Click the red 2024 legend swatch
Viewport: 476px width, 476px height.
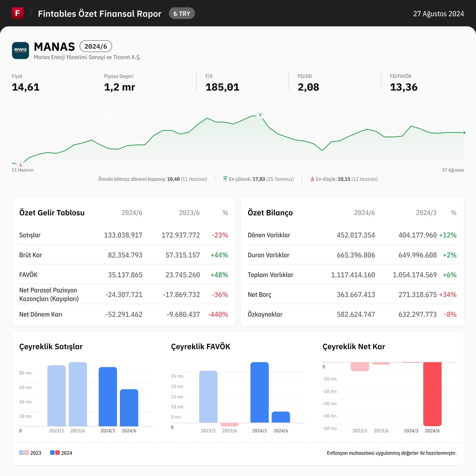tap(57, 453)
